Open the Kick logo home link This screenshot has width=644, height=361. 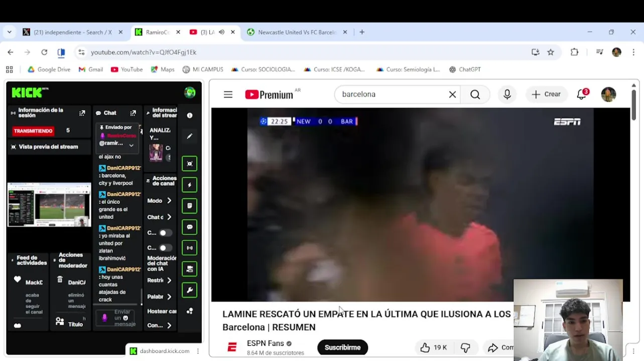point(30,92)
